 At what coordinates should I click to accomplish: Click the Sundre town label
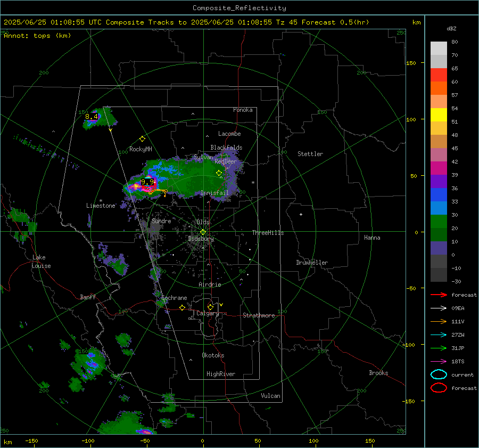click(x=161, y=221)
